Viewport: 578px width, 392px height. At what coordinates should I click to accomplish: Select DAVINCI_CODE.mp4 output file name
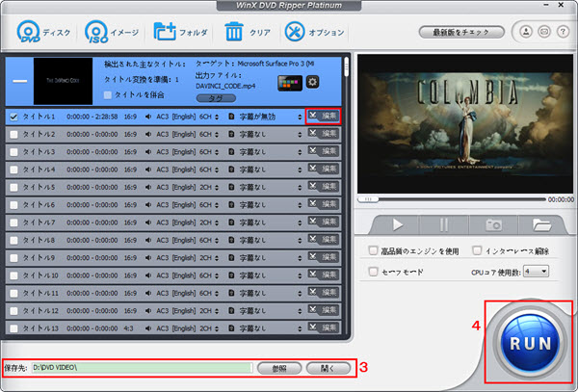[x=225, y=87]
